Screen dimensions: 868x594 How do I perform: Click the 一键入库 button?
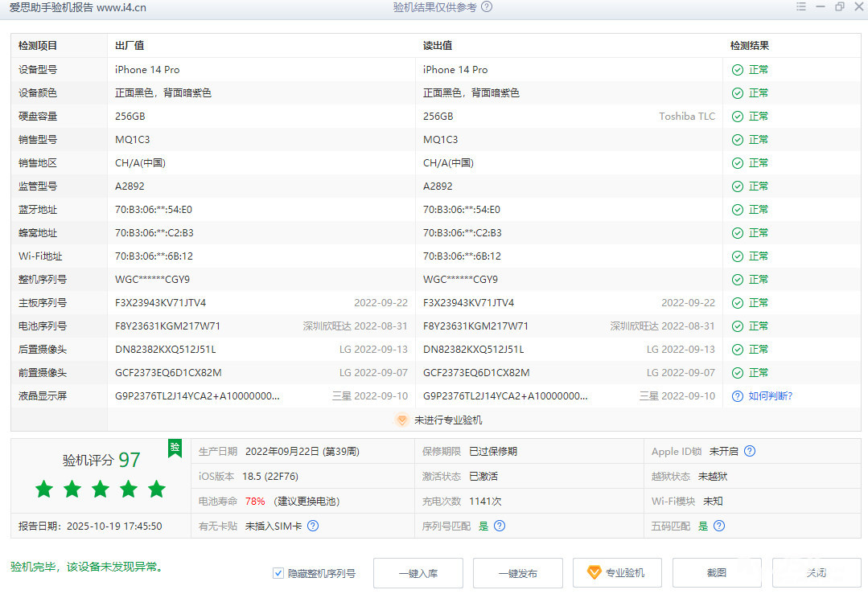pyautogui.click(x=418, y=573)
